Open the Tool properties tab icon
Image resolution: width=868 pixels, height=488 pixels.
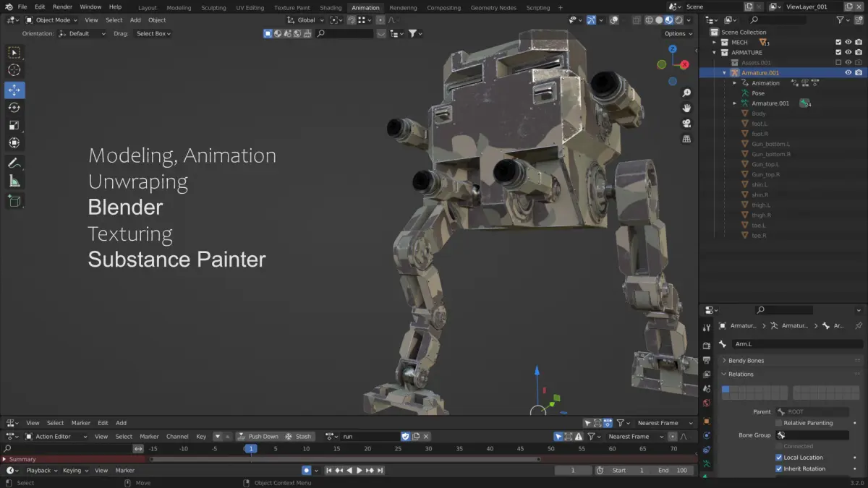point(707,328)
